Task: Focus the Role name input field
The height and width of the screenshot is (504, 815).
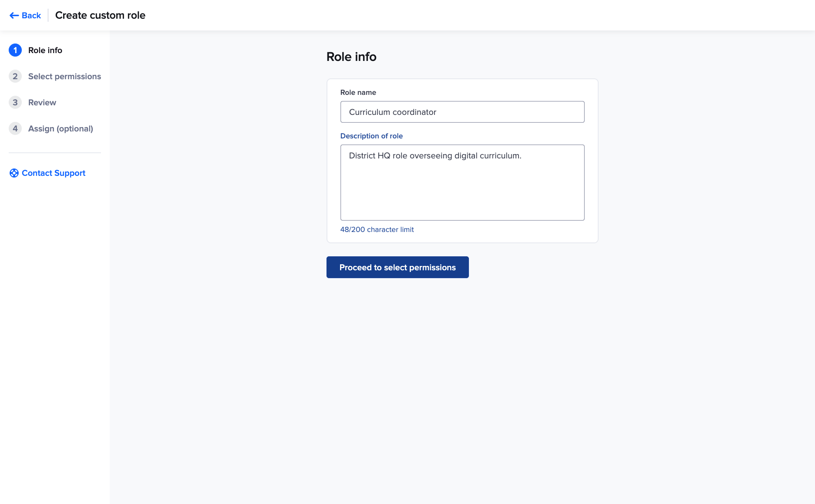Action: [x=462, y=112]
